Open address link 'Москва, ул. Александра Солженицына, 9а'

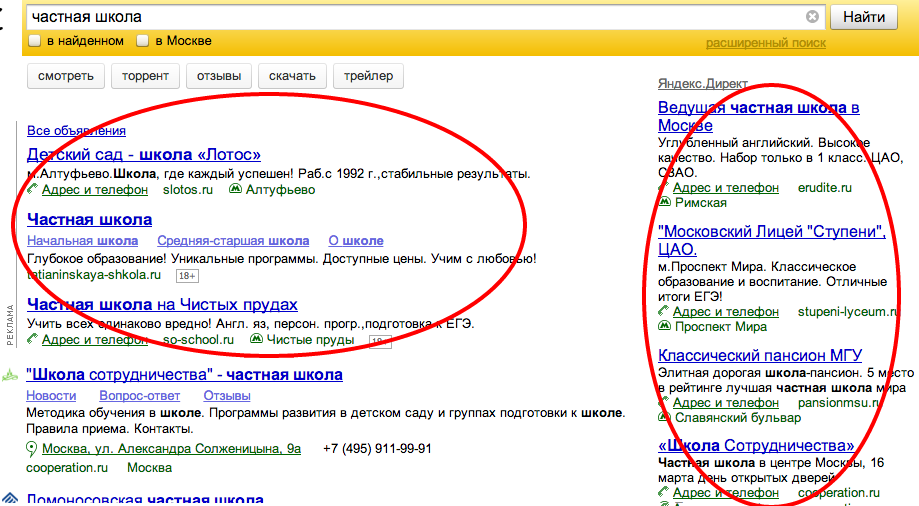171,449
